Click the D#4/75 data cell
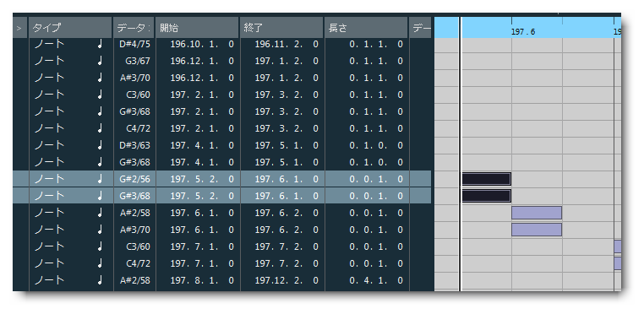644x314 pixels. click(134, 45)
